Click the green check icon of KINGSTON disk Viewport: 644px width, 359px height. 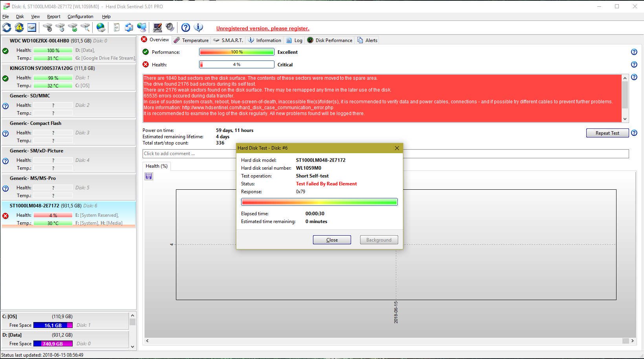click(5, 78)
